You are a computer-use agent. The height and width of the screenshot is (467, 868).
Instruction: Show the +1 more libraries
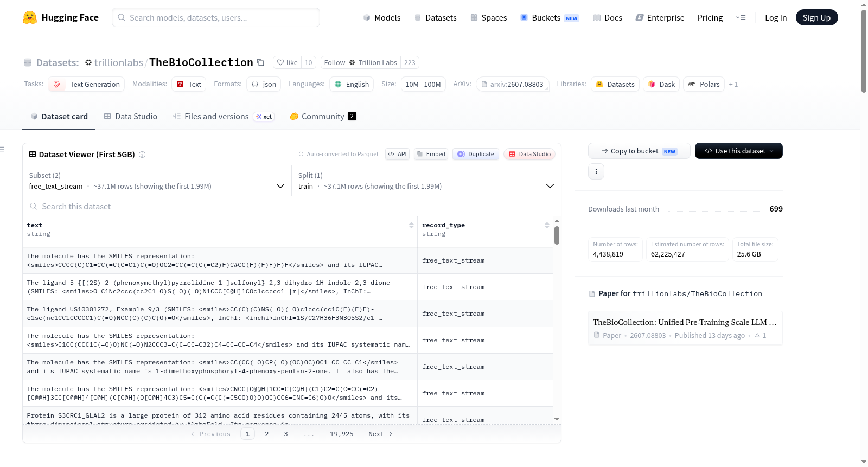733,85
